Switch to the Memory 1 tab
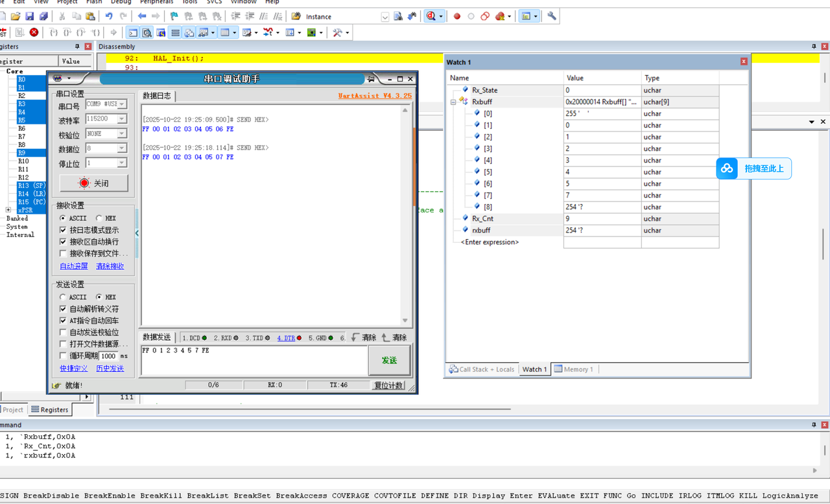The height and width of the screenshot is (504, 830). tap(573, 369)
